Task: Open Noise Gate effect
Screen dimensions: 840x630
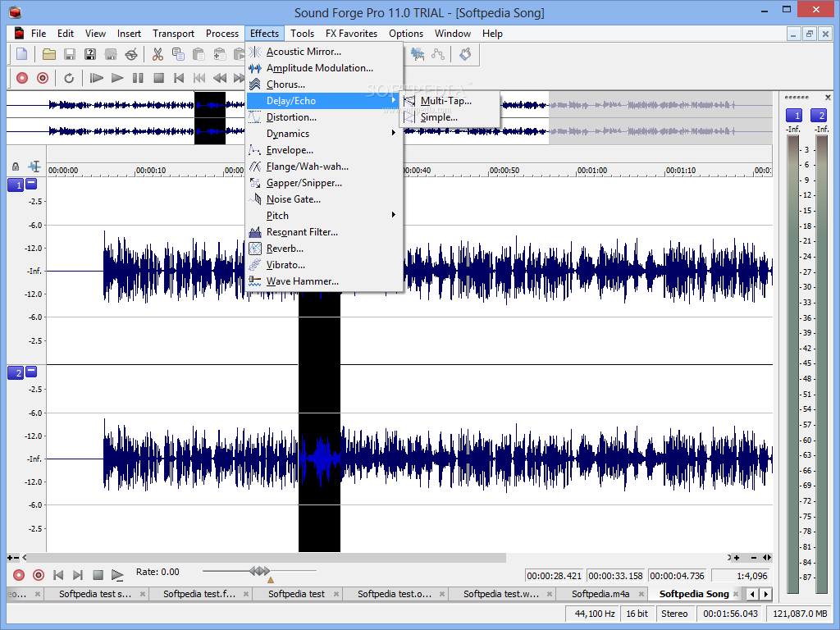Action: 325,199
